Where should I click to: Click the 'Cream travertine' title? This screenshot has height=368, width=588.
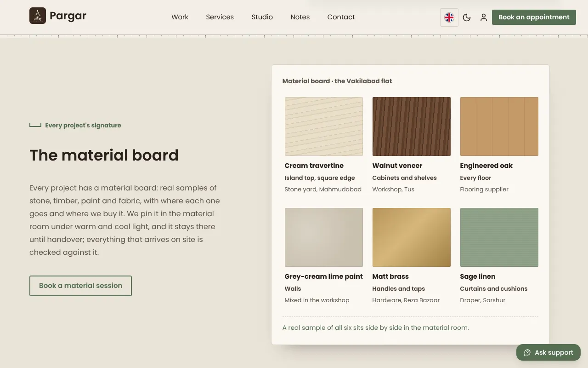[x=314, y=166]
